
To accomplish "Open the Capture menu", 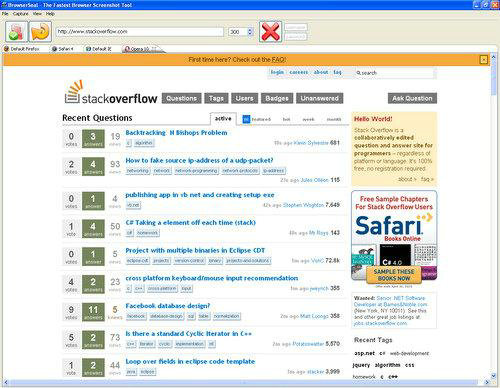I will (x=20, y=14).
